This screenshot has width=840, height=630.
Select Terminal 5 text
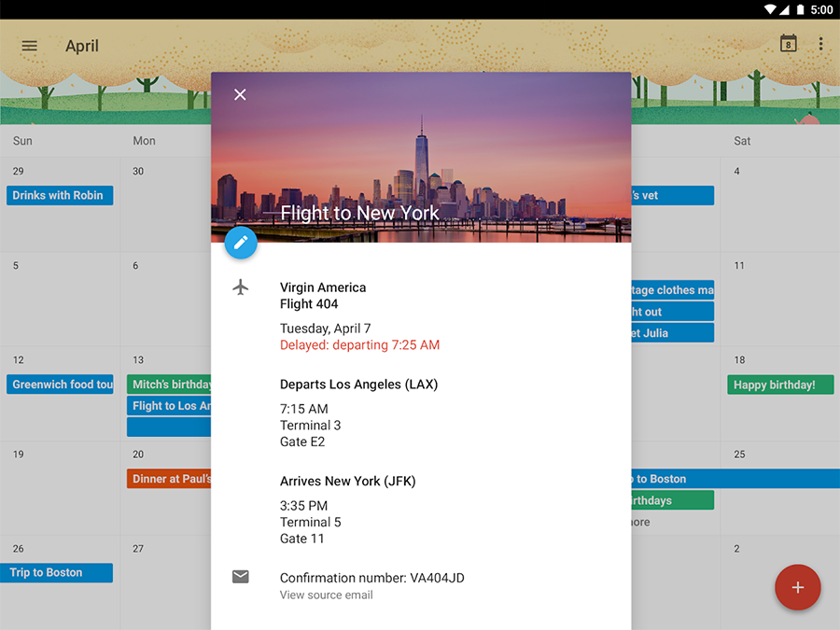(x=310, y=523)
